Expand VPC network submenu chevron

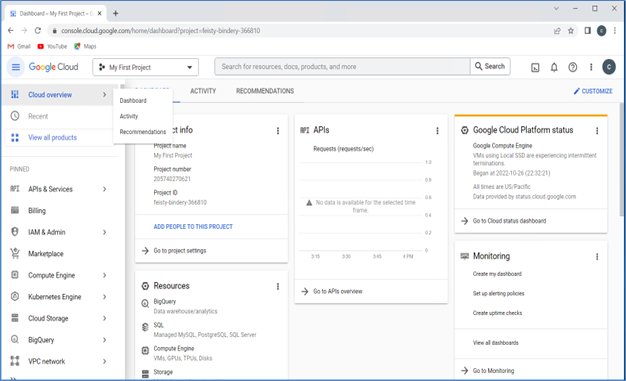[104, 361]
